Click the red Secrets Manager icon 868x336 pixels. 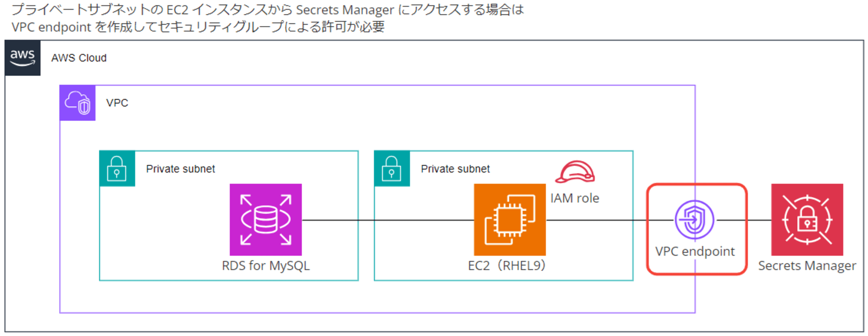point(807,220)
